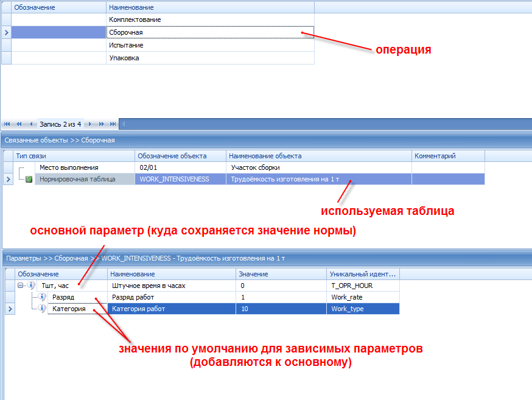Viewport: 532px width, 400px height.
Task: Click Обозначение header in parameters grid
Action: tap(61, 274)
